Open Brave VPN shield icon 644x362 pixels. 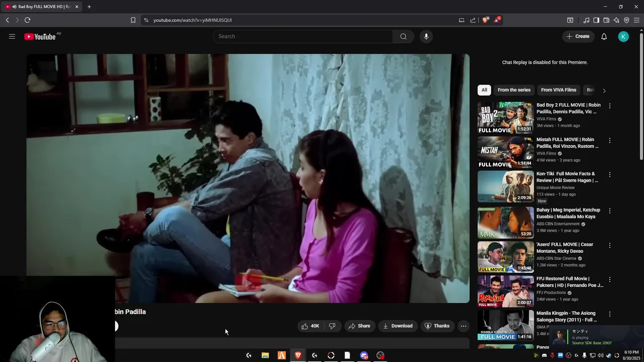(626, 20)
